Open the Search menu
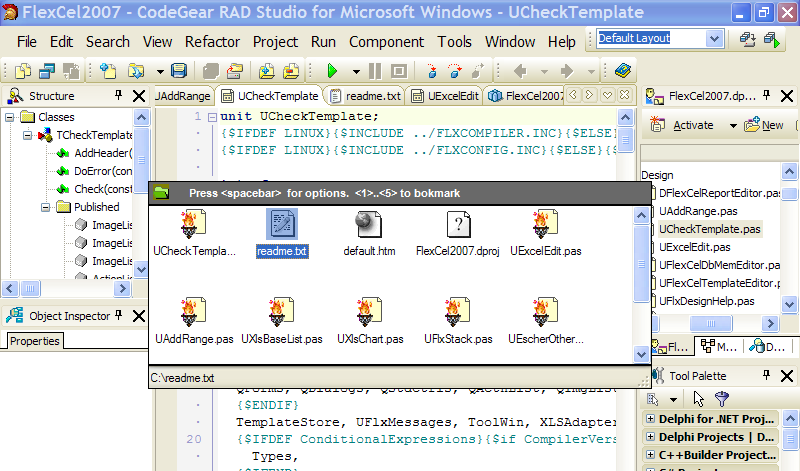 click(108, 42)
